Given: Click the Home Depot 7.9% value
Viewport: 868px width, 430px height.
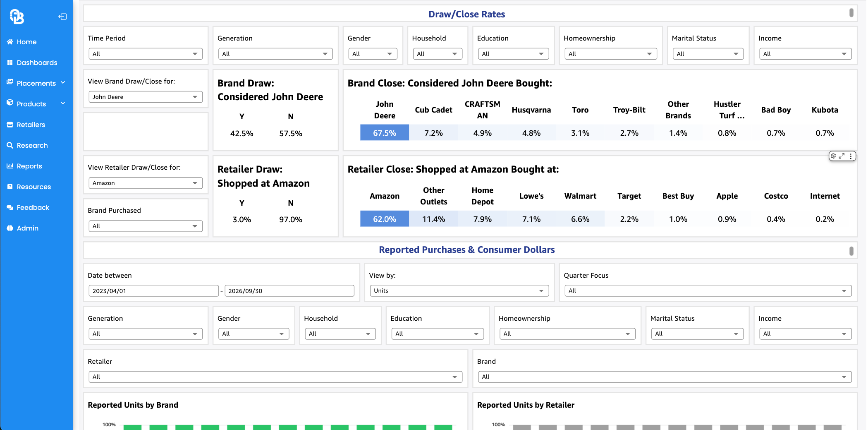Looking at the screenshot, I should [483, 219].
